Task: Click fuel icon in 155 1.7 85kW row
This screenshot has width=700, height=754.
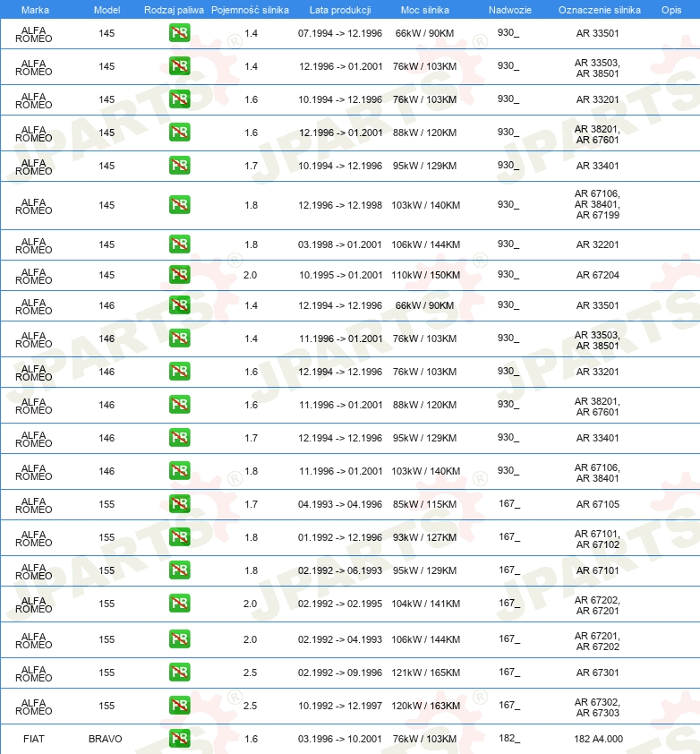Action: 179,504
